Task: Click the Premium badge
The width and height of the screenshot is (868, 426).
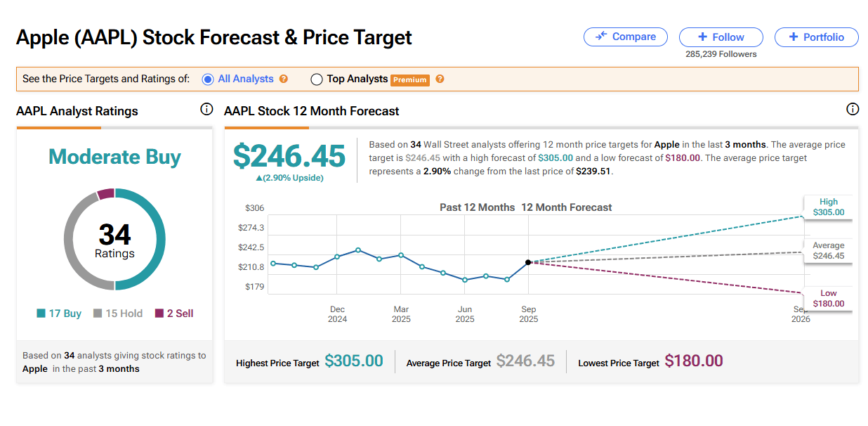Action: 410,79
